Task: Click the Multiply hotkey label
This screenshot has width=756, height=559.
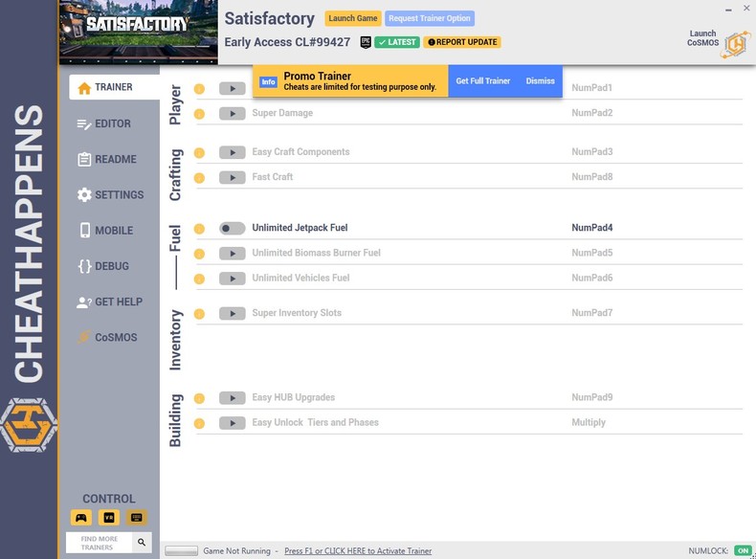Action: click(589, 422)
